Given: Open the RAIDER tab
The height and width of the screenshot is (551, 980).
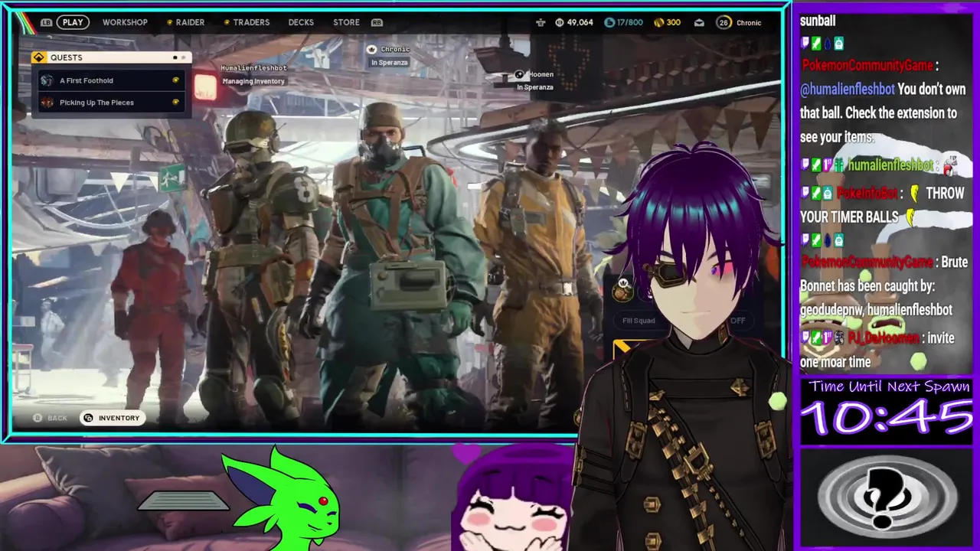Looking at the screenshot, I should [190, 22].
